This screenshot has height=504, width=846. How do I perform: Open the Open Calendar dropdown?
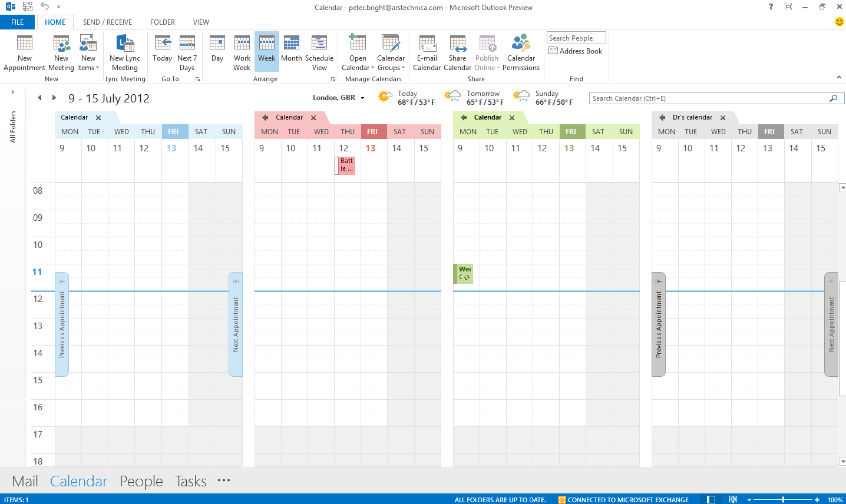click(358, 52)
